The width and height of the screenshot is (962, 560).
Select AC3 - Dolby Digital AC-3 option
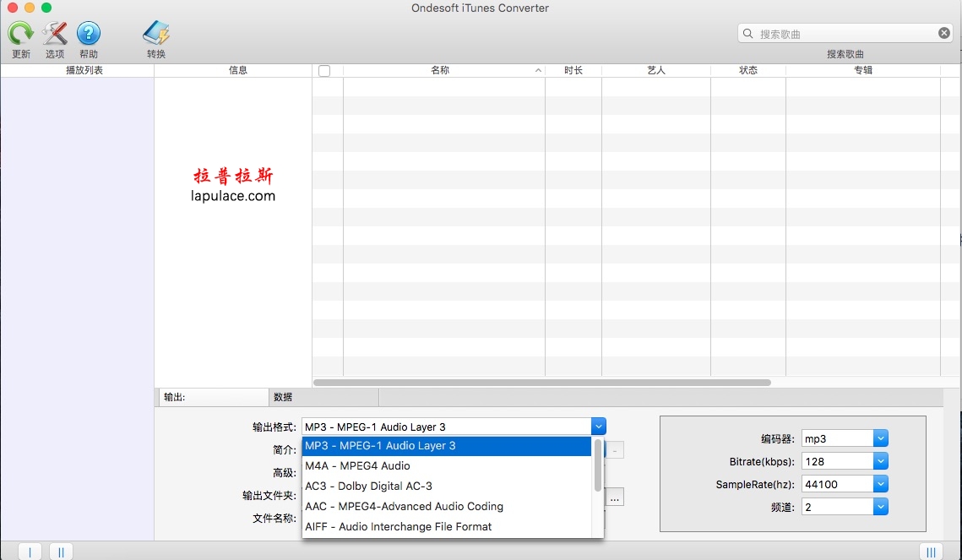click(x=447, y=486)
